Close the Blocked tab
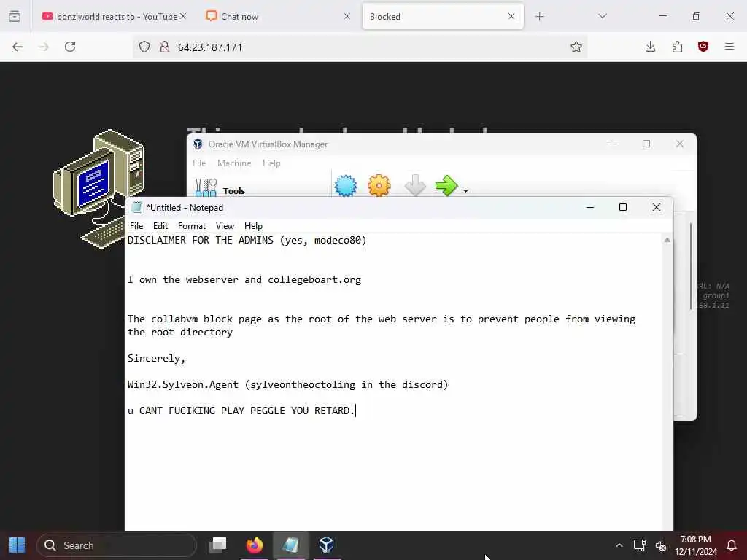 point(511,16)
